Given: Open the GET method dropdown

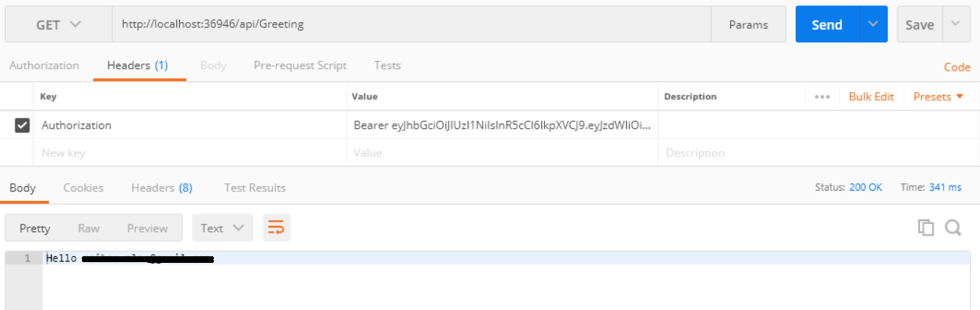Looking at the screenshot, I should click(58, 25).
